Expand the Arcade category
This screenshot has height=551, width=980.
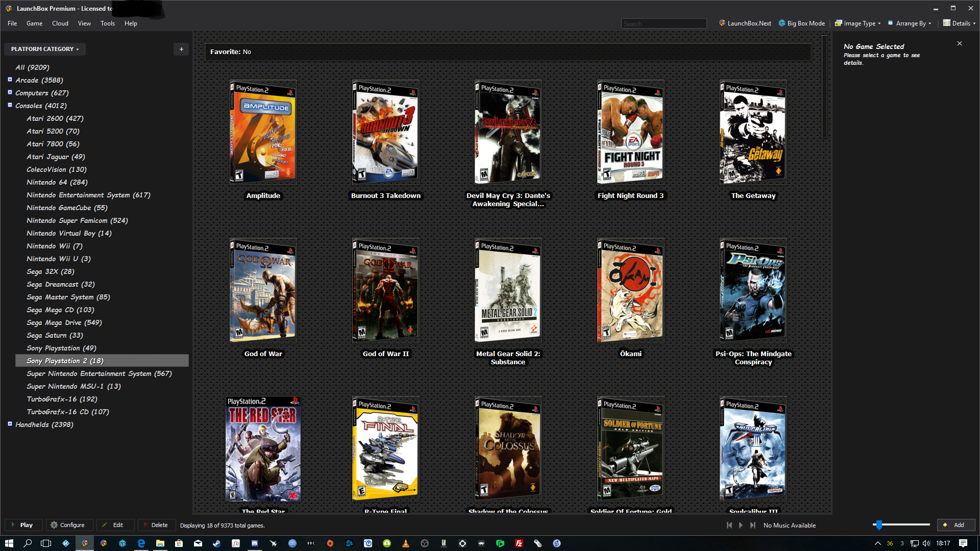[10, 80]
